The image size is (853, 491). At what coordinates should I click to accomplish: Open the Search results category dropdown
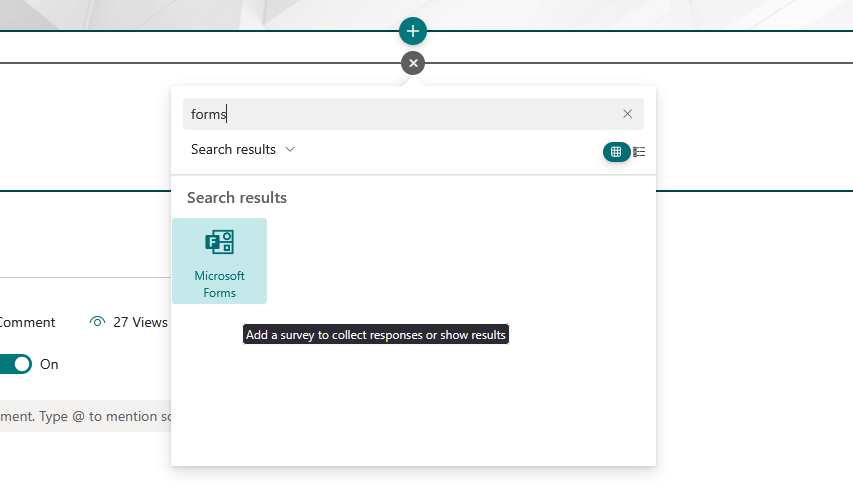pyautogui.click(x=243, y=150)
